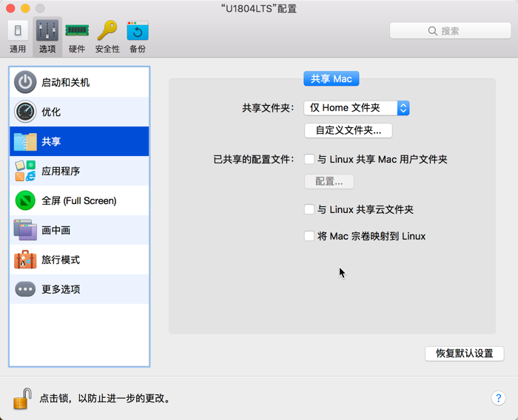Click the 点击锁，以防止进一步的更改 text
The height and width of the screenshot is (420, 518).
[105, 399]
